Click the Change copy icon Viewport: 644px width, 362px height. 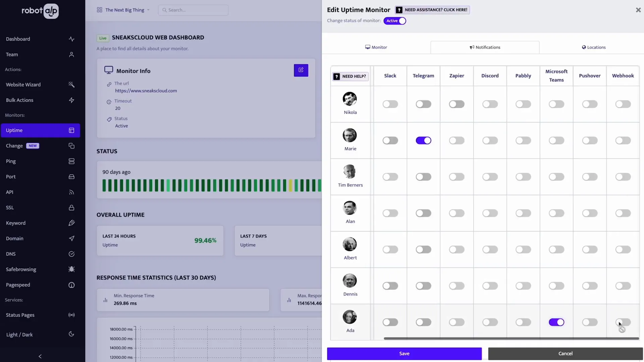(71, 146)
